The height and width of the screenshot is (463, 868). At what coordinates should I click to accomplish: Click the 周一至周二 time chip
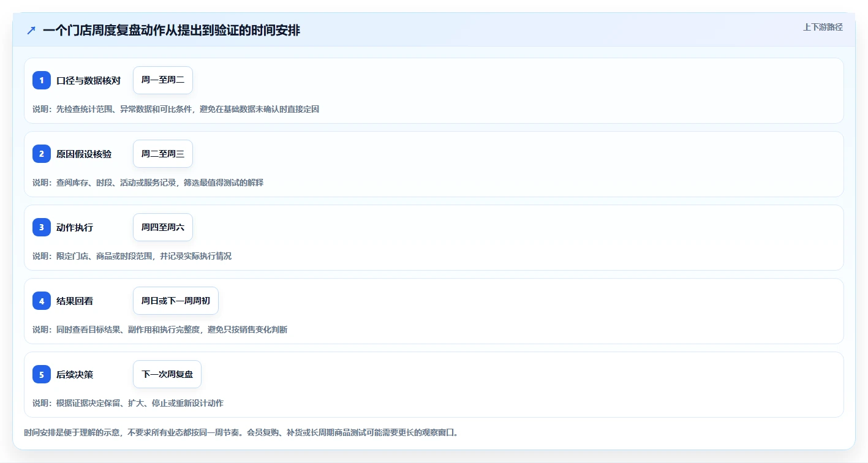[163, 80]
